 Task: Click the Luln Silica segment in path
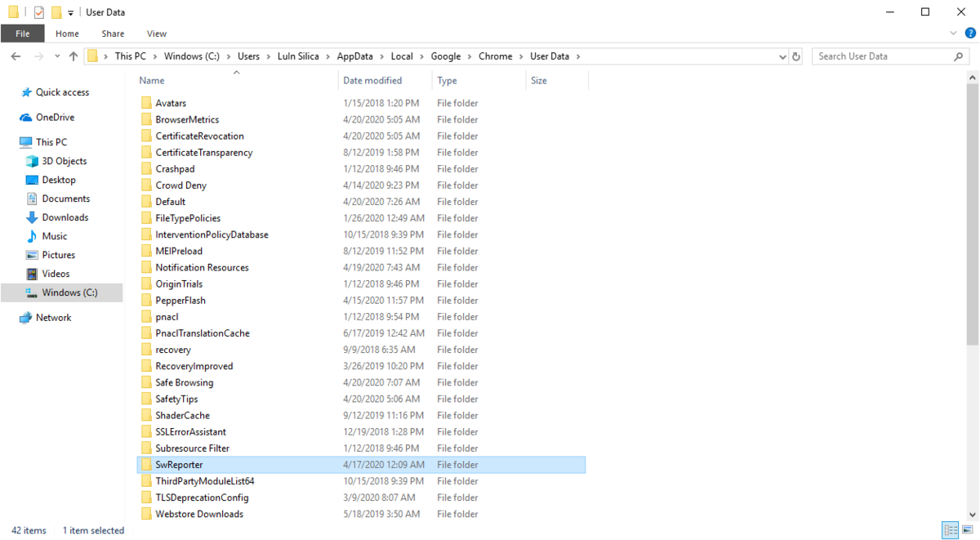coord(297,56)
